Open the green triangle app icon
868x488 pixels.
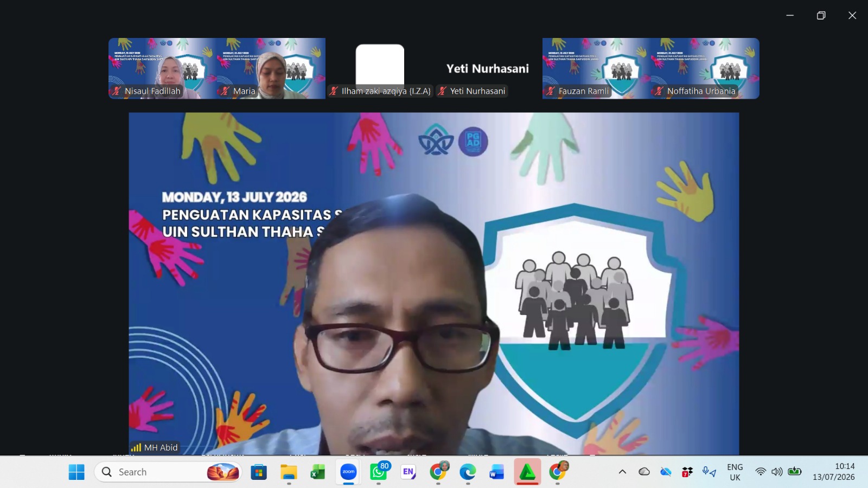click(x=527, y=472)
